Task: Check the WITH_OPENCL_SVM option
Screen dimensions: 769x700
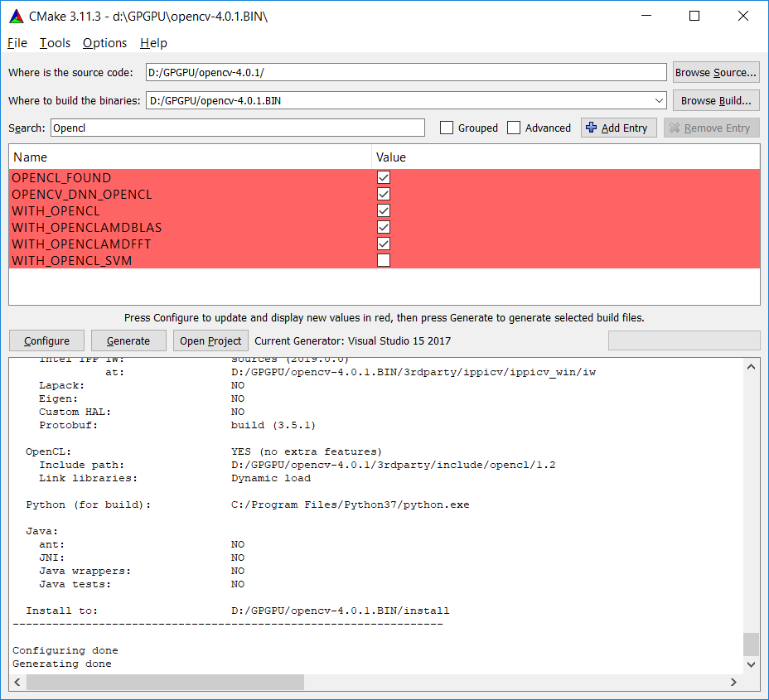Action: coord(384,260)
